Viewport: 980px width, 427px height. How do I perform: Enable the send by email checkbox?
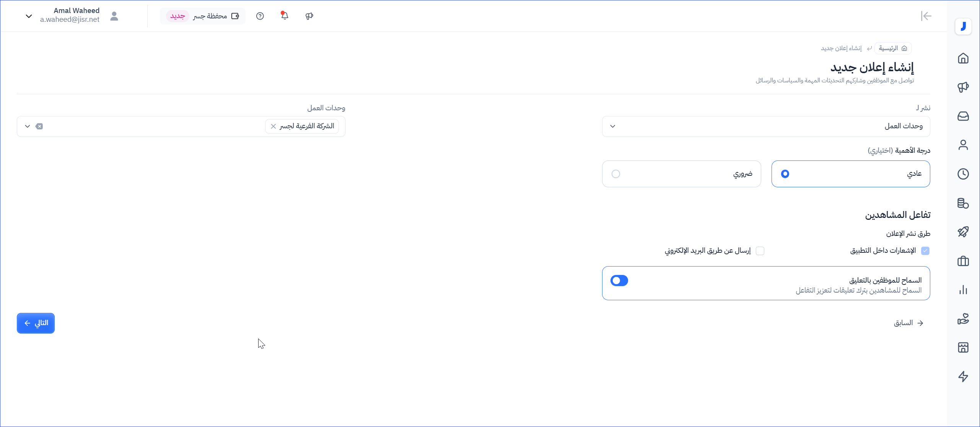[760, 251]
